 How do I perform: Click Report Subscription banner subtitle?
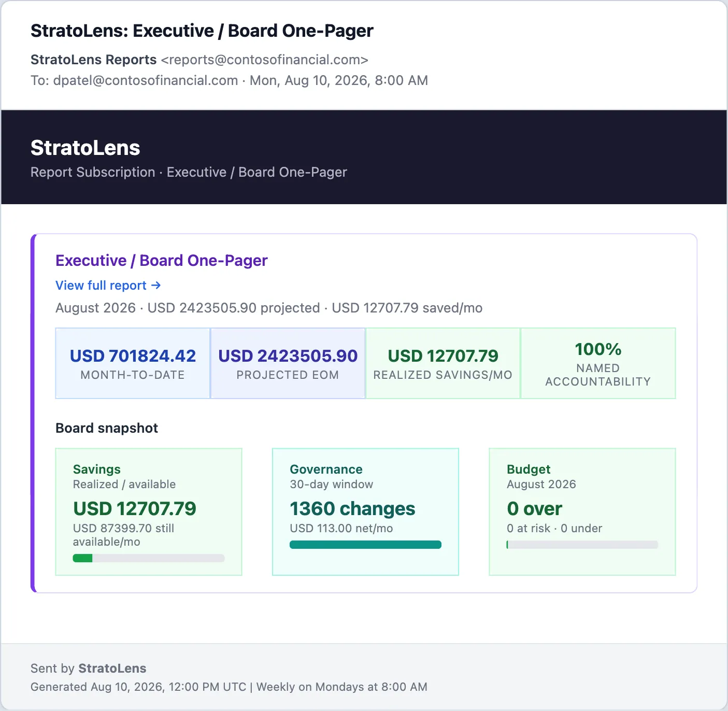coord(189,172)
